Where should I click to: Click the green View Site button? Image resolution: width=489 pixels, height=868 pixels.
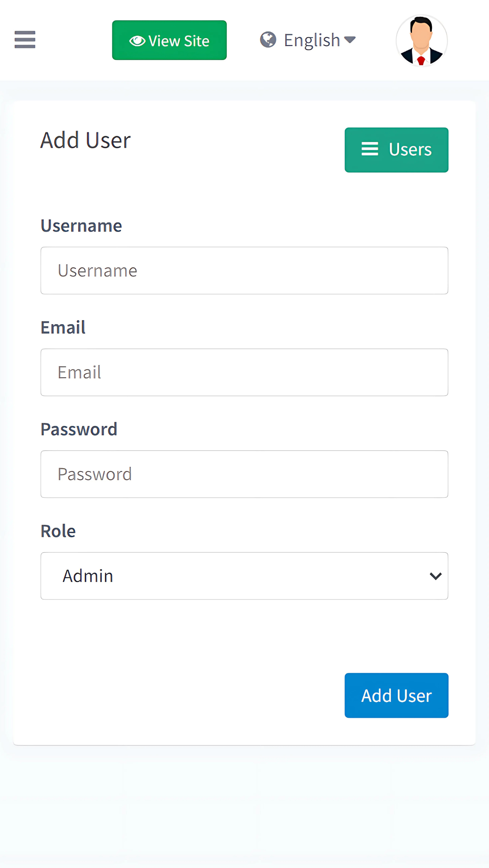pyautogui.click(x=169, y=40)
